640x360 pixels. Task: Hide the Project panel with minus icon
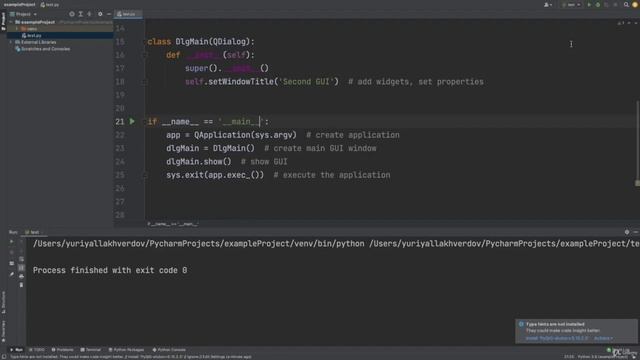tap(109, 14)
